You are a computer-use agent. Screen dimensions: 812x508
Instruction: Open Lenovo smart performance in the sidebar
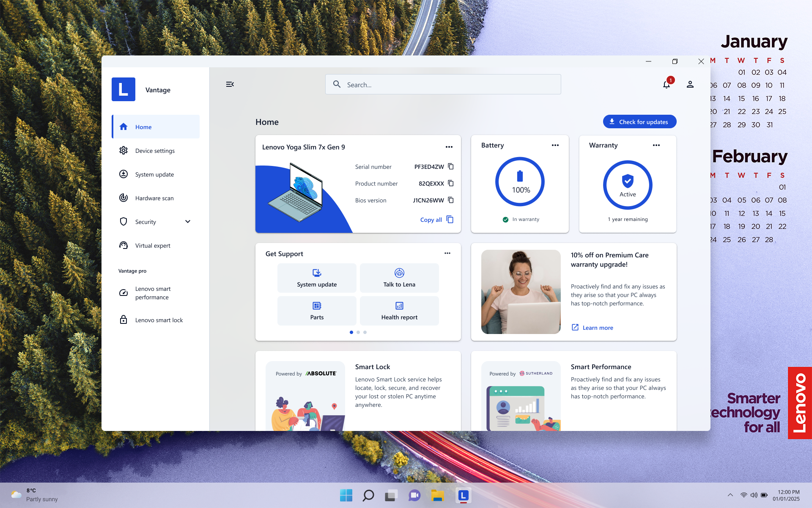[156, 293]
